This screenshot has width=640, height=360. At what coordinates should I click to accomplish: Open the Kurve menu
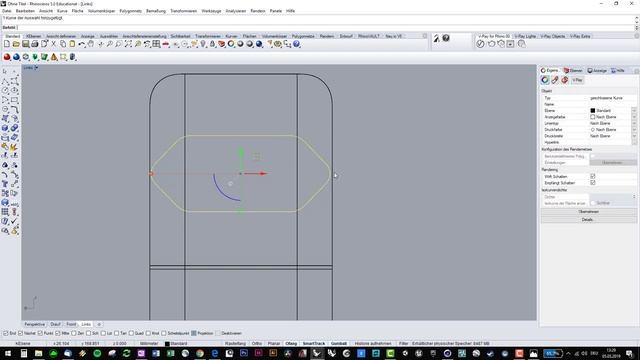(x=62, y=11)
